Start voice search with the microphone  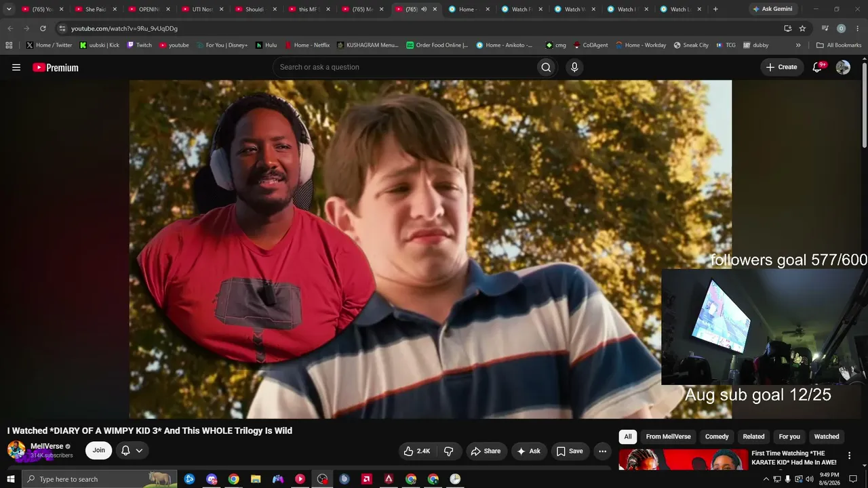tap(574, 67)
